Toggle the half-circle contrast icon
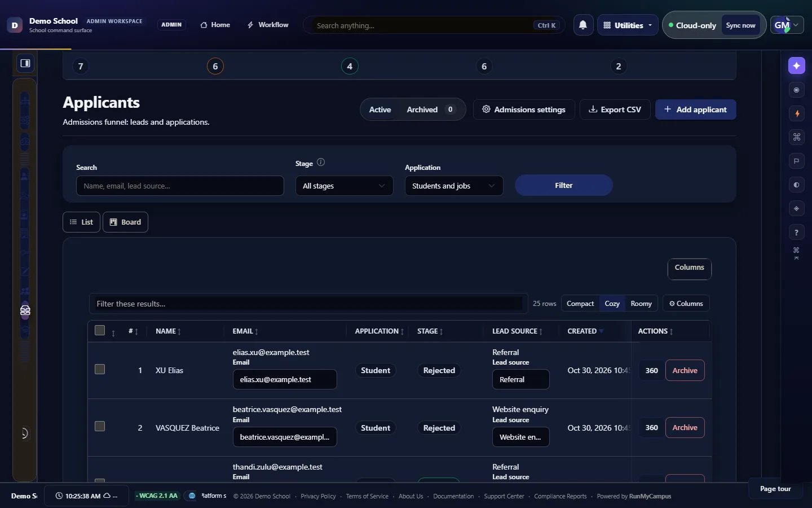The image size is (812, 508). pos(796,185)
